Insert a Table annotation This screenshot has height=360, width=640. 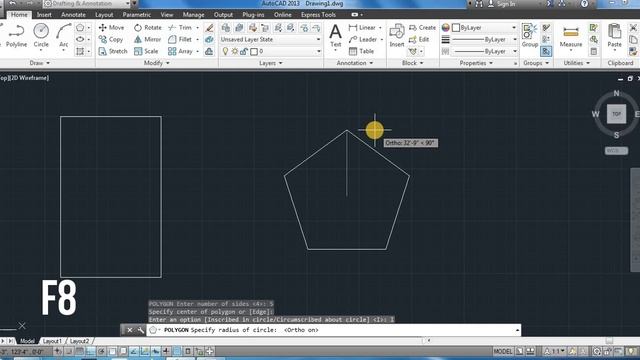click(362, 51)
